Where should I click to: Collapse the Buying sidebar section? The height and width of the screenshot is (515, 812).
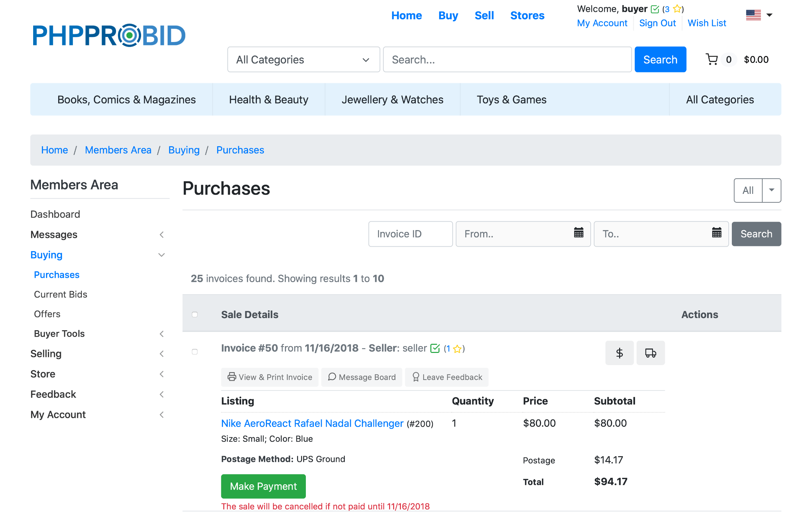click(x=161, y=255)
